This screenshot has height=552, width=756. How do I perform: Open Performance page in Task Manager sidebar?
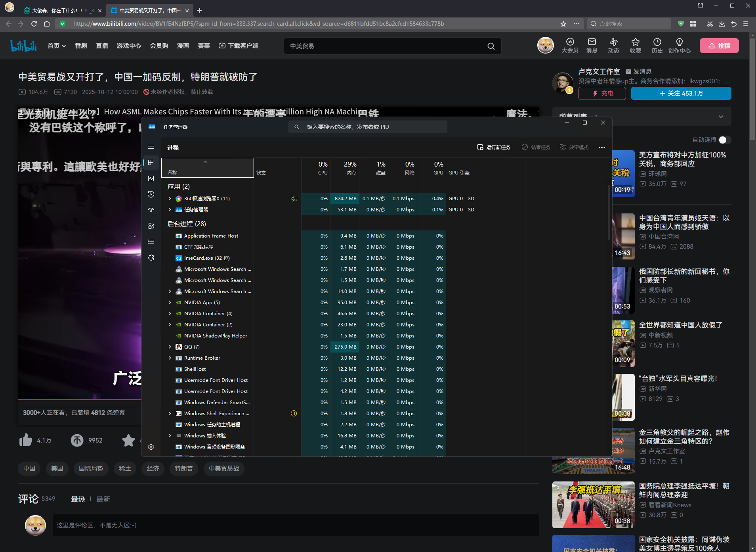pos(151,178)
